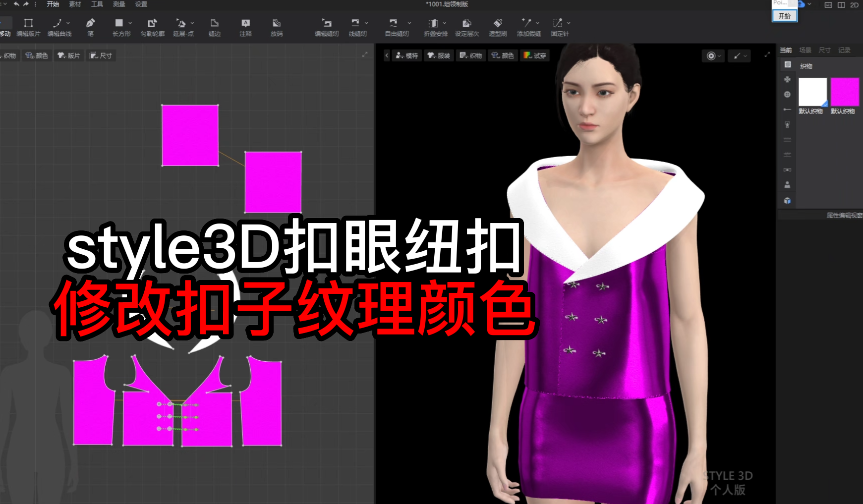Select the 自由缝纫 (free sewing) tool
Screen dimensions: 863x504
[397, 27]
